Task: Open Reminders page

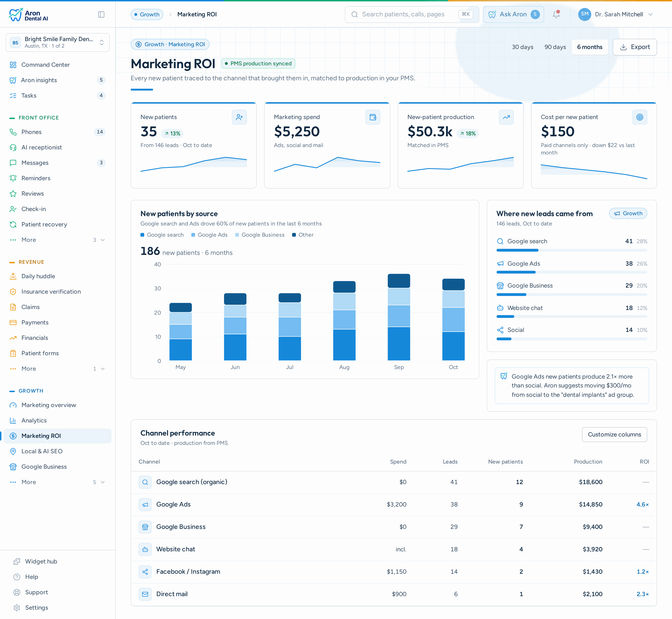Action: pyautogui.click(x=58, y=178)
